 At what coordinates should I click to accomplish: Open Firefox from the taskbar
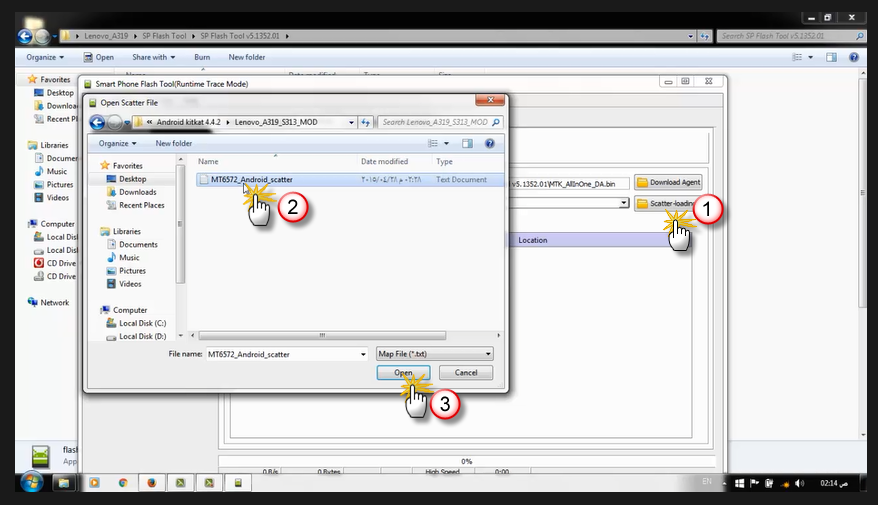152,483
